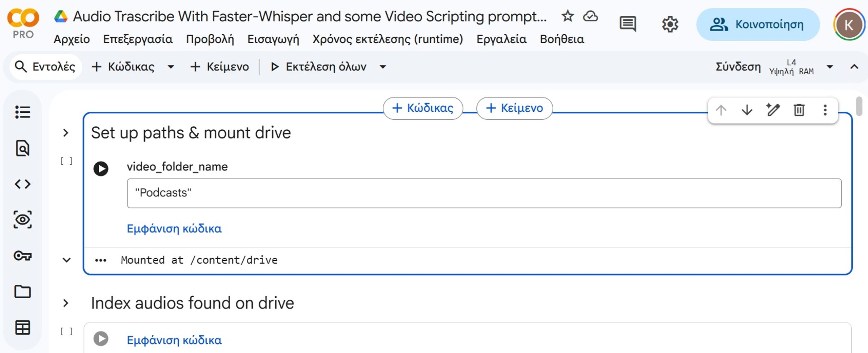868x353 pixels.
Task: Expand the Set up paths section
Action: (66, 133)
